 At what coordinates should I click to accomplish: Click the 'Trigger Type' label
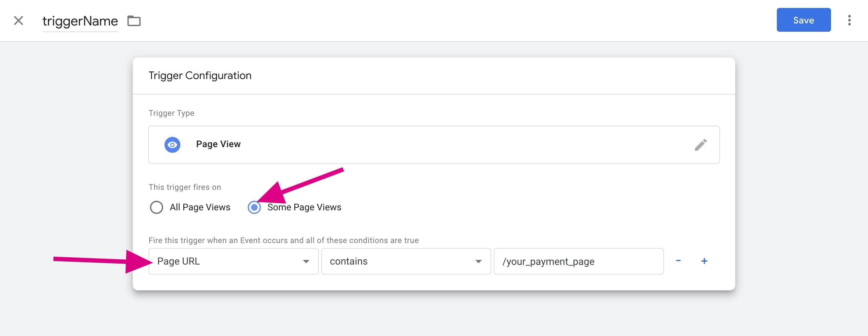point(171,113)
